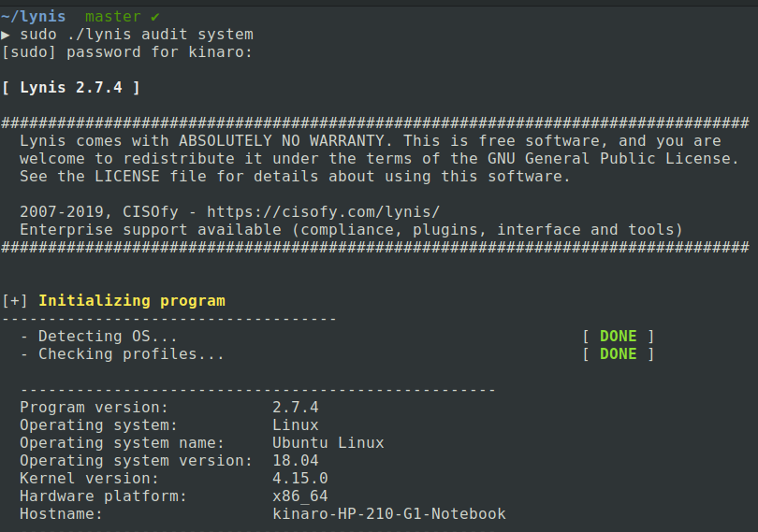758x532 pixels.
Task: Click the 'sudo ./lynis audit system' command text
Action: 137,35
